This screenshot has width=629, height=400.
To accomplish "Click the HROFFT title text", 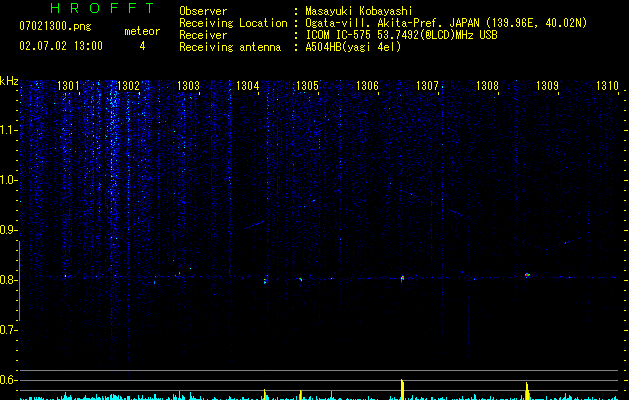I will (x=102, y=8).
